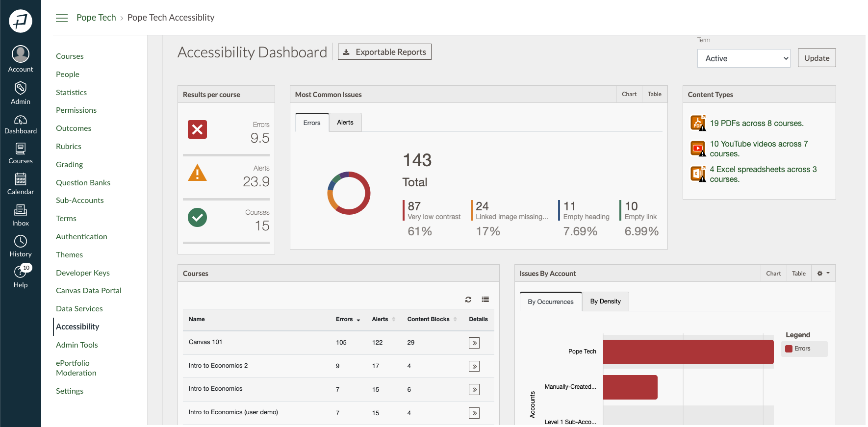
Task: Switch to the Errors tab
Action: 312,123
